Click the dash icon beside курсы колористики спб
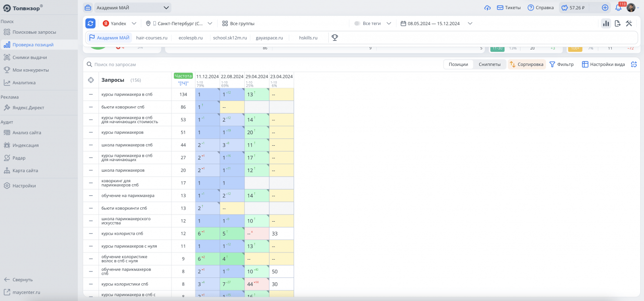Screen dimensions: 644x301 pos(91,284)
